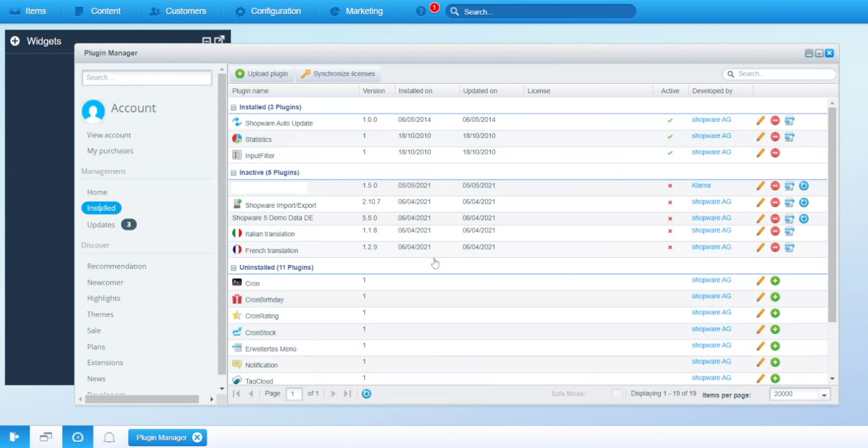This screenshot has width=868, height=448.
Task: Click the notifications bell in taskbar
Action: pyautogui.click(x=109, y=437)
